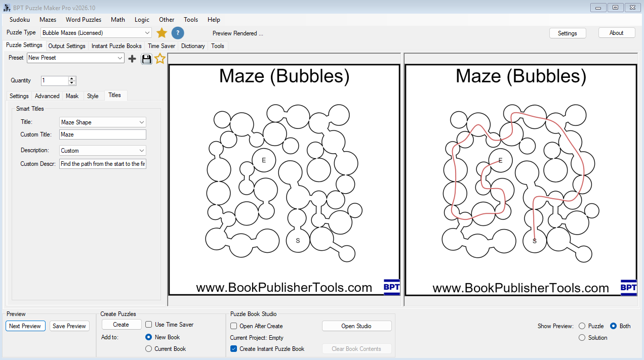The image size is (644, 360).
Task: Open the Mask sub-tab
Action: coord(72,96)
